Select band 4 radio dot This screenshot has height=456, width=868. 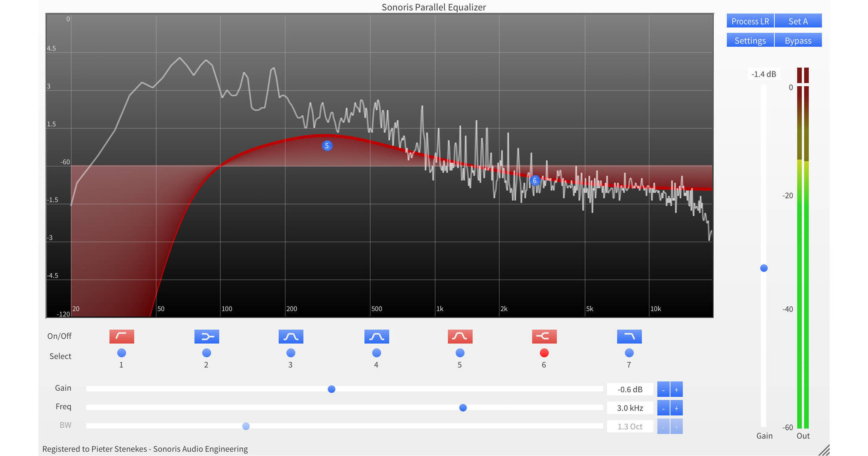[x=376, y=353]
